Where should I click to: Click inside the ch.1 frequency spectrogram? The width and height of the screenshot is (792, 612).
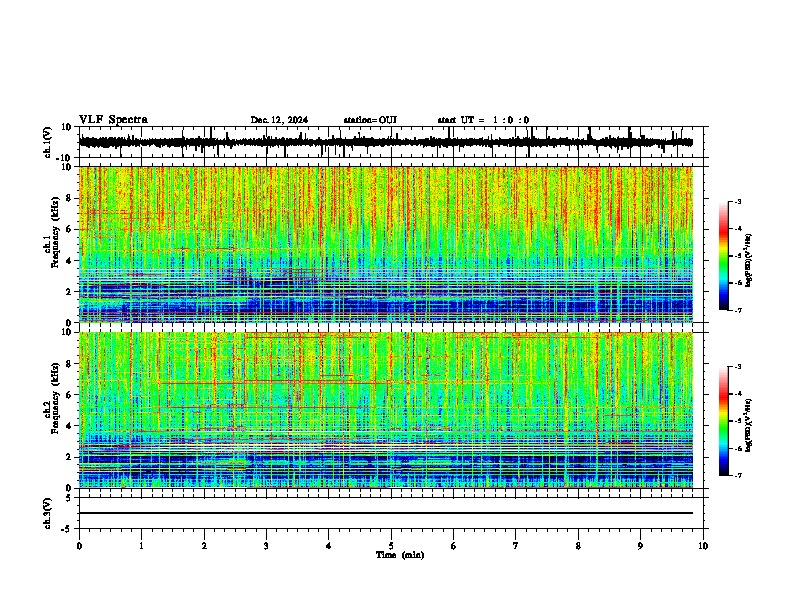[x=386, y=244]
